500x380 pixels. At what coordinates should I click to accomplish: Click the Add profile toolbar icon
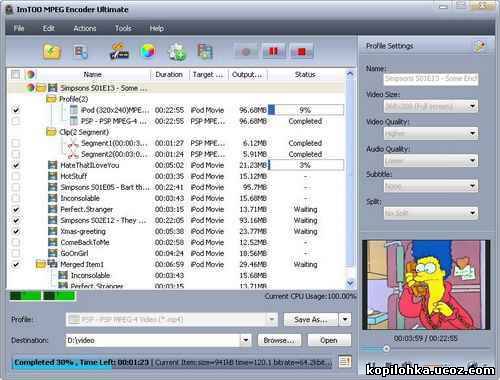pos(80,52)
